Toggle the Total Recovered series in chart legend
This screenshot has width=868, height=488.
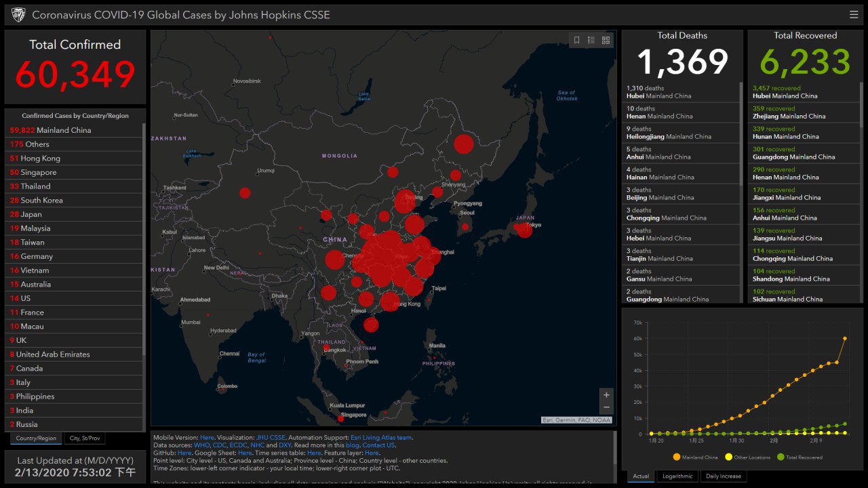800,457
